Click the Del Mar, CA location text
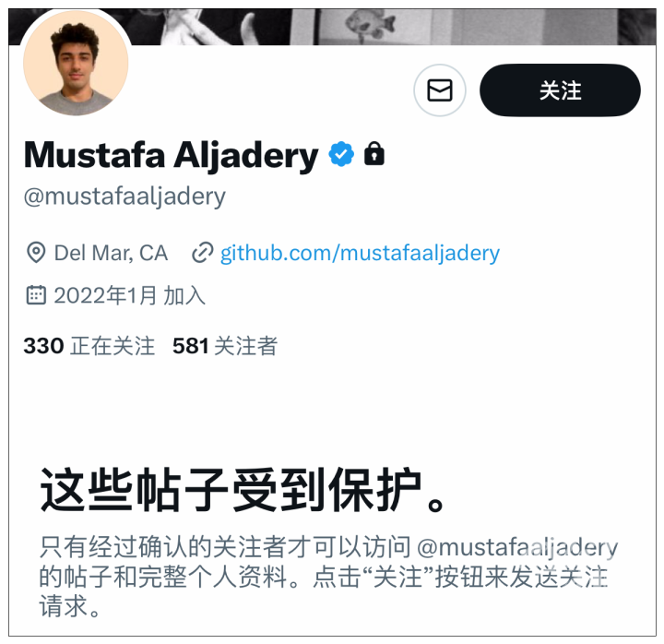Viewport: 664px width, 644px height. tap(111, 253)
